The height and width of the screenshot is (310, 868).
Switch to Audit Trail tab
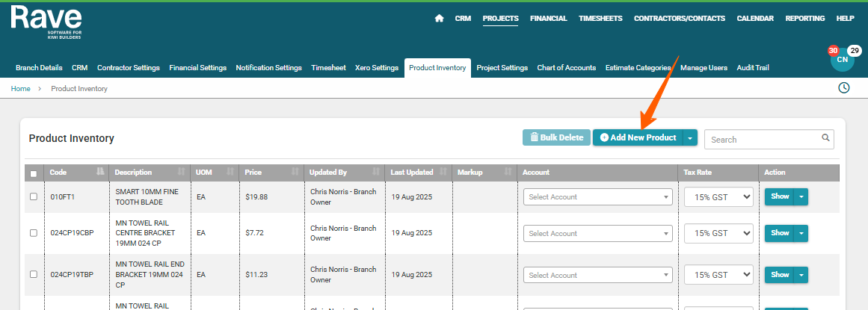[752, 67]
